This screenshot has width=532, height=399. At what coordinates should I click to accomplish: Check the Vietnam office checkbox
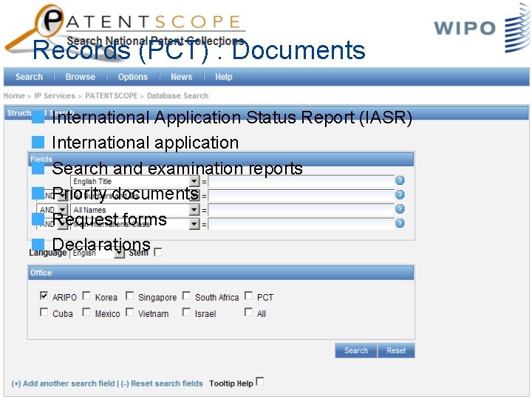(x=129, y=312)
